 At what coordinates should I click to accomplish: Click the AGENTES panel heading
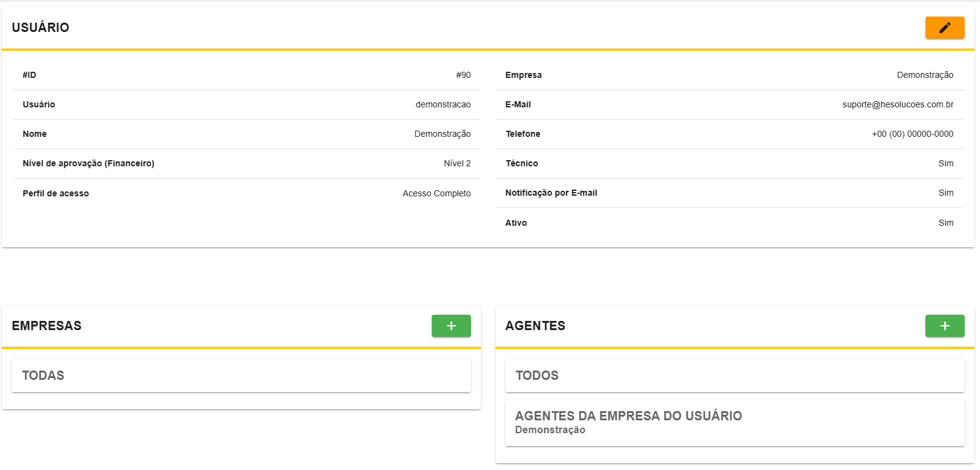coord(535,326)
